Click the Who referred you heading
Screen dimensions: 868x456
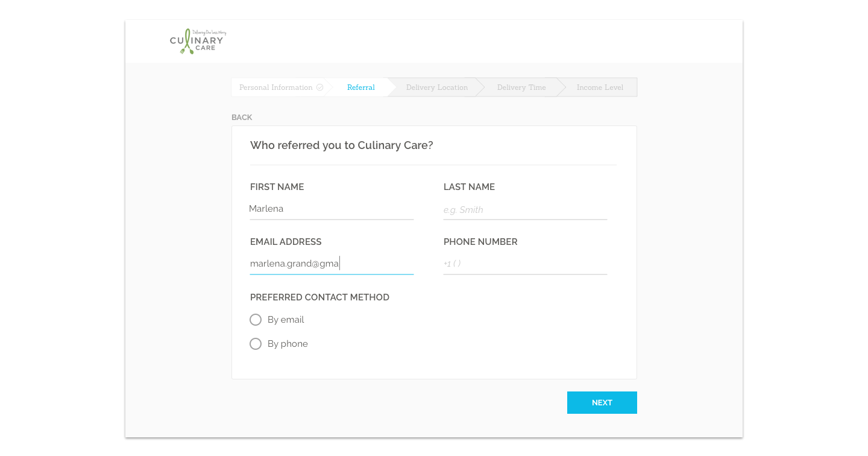342,145
